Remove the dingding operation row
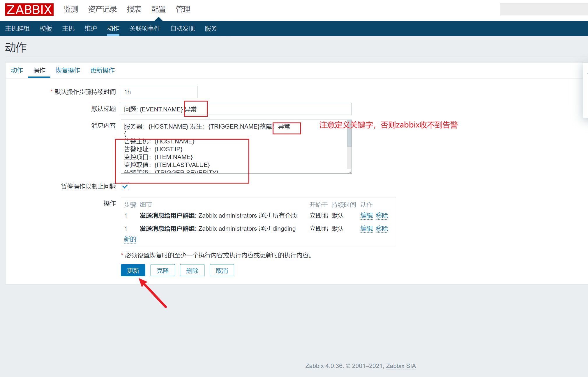Image resolution: width=588 pixels, height=377 pixels. 382,229
